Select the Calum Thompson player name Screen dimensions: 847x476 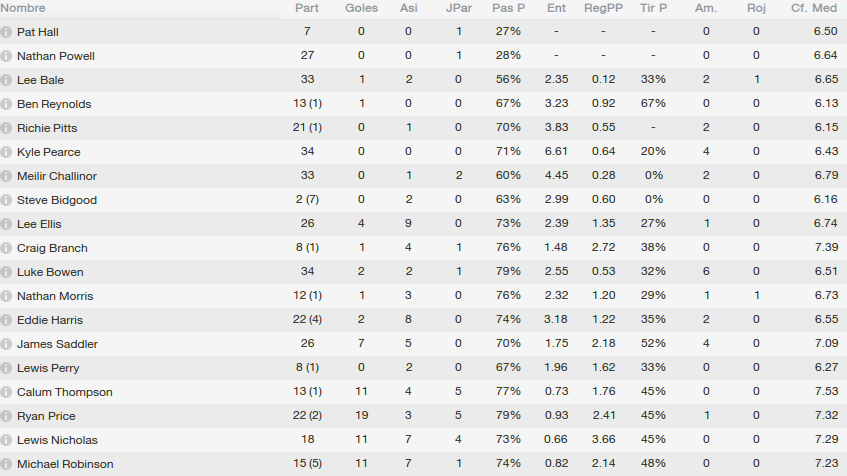click(x=65, y=392)
